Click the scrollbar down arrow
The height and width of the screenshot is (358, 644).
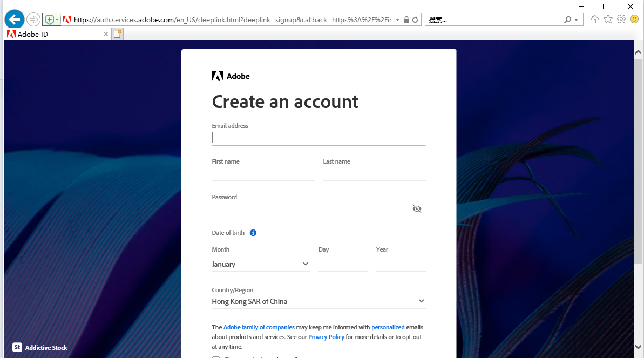click(x=638, y=347)
